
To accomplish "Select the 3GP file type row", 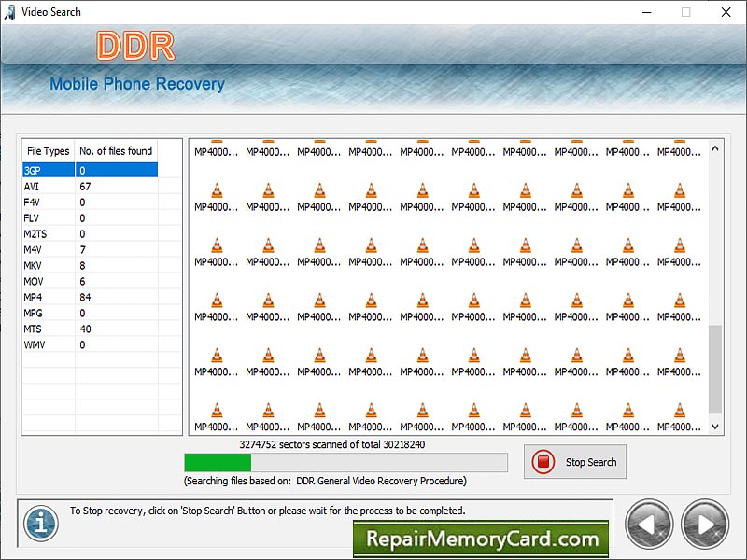I will coord(90,171).
